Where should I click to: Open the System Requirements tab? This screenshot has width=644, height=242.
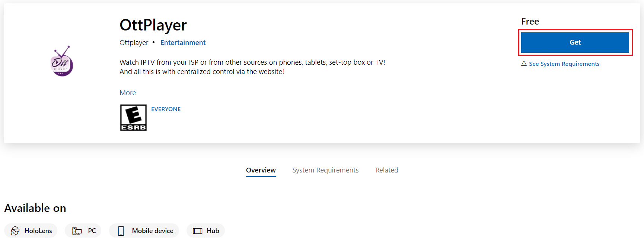click(x=325, y=170)
